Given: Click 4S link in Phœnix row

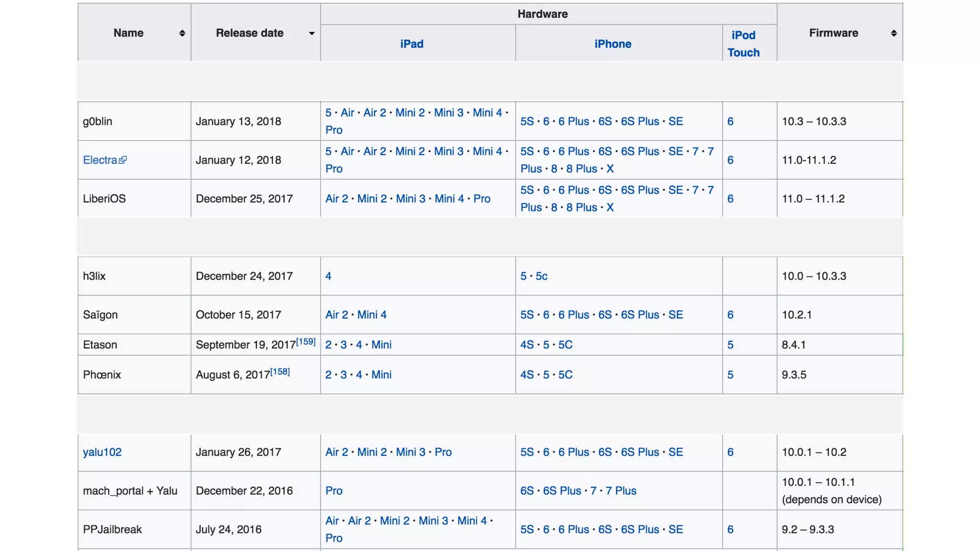Looking at the screenshot, I should 527,375.
